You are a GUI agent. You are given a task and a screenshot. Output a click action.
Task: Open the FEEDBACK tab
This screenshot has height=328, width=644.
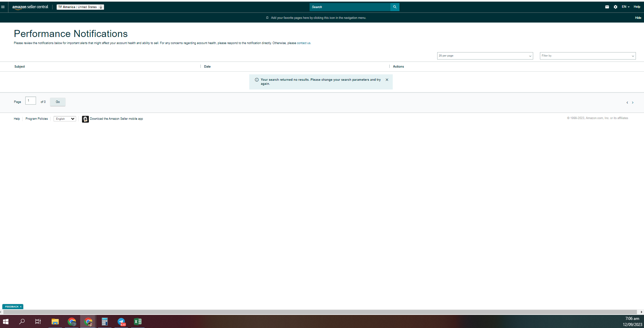[12, 307]
